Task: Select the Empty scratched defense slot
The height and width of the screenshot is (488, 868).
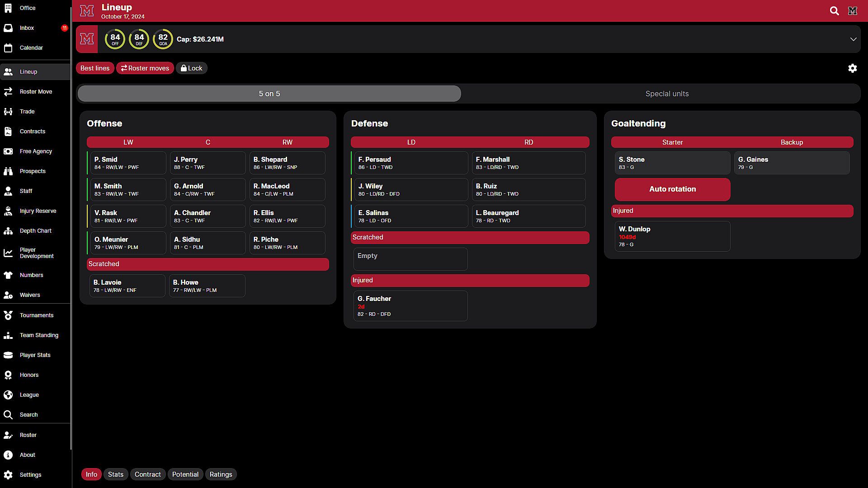Action: [x=410, y=259]
